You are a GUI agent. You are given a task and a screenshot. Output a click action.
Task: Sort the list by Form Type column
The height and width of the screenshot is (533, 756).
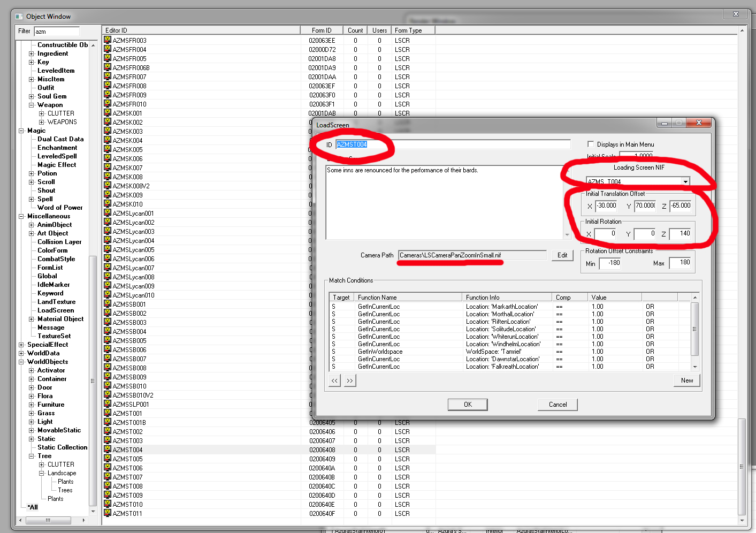point(413,31)
